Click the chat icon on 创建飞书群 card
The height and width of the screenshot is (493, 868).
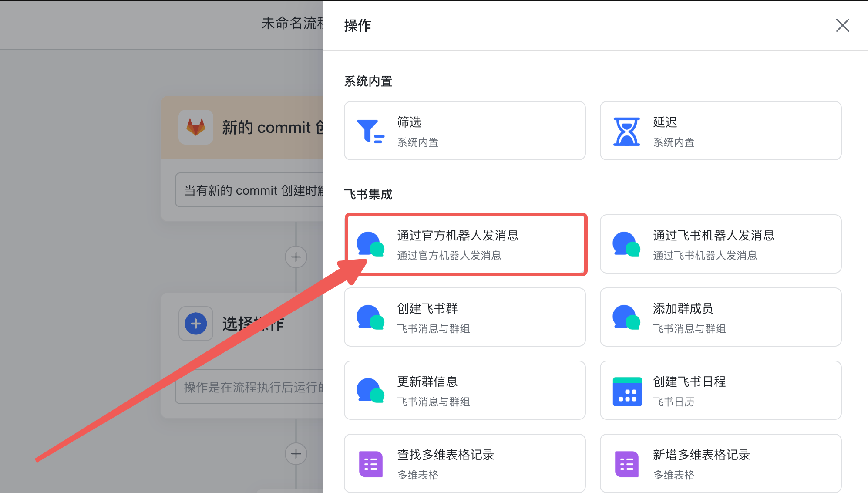point(370,317)
